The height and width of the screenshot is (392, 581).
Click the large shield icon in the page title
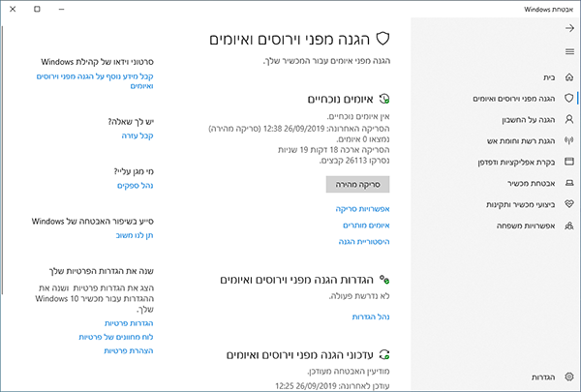[x=382, y=39]
